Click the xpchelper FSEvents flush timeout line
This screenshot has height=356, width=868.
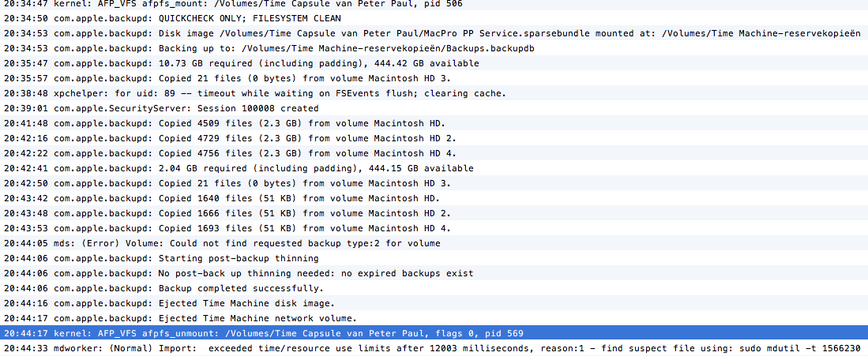(434, 93)
